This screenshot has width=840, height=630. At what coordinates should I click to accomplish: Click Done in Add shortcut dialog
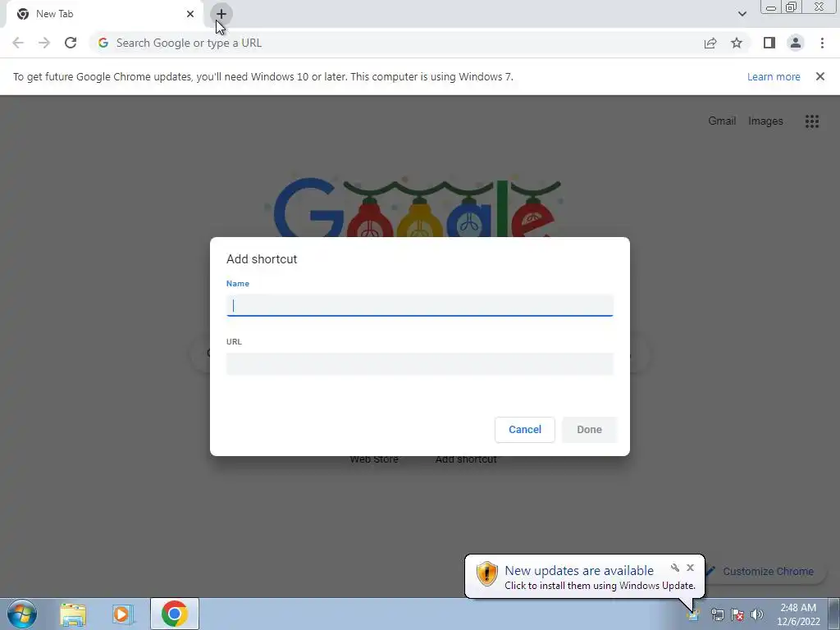tap(589, 430)
